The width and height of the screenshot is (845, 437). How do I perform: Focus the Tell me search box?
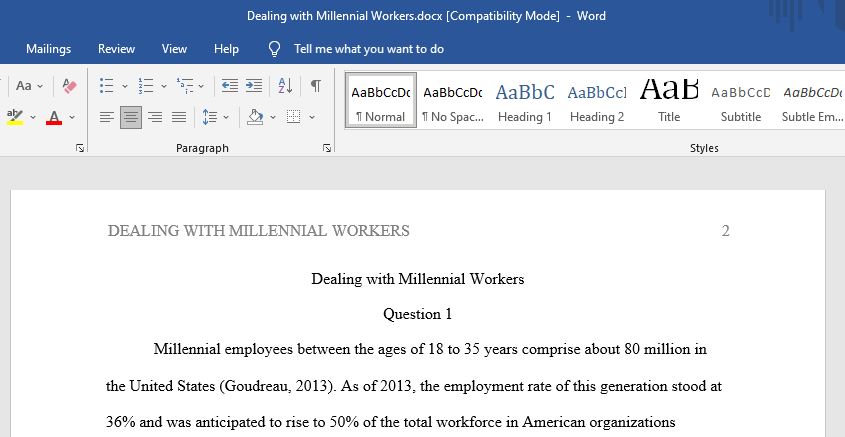369,49
